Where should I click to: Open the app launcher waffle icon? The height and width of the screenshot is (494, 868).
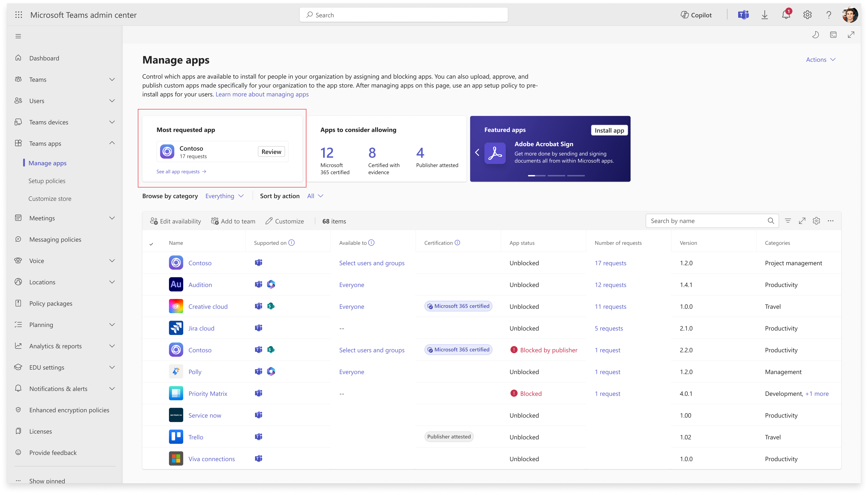[x=19, y=15]
